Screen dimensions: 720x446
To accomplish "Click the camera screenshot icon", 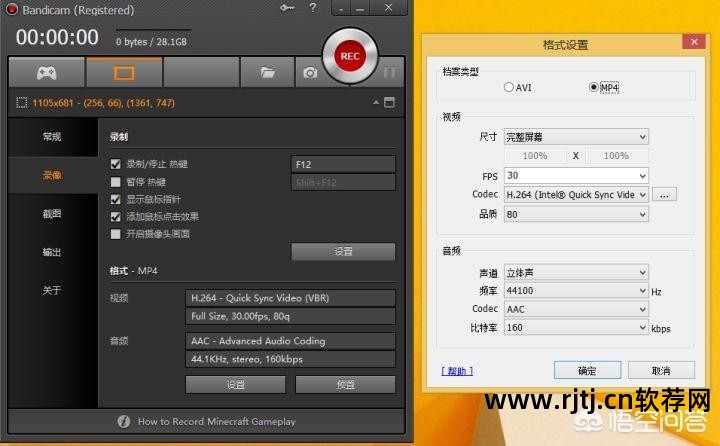I will tap(310, 72).
